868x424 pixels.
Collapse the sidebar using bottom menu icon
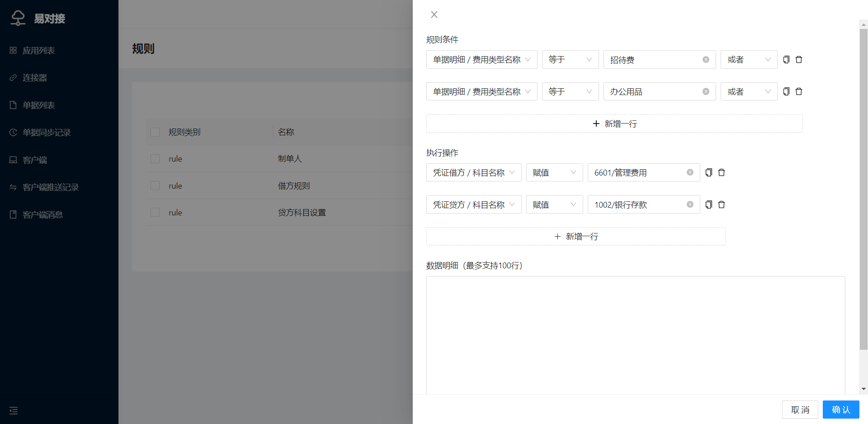click(x=14, y=410)
